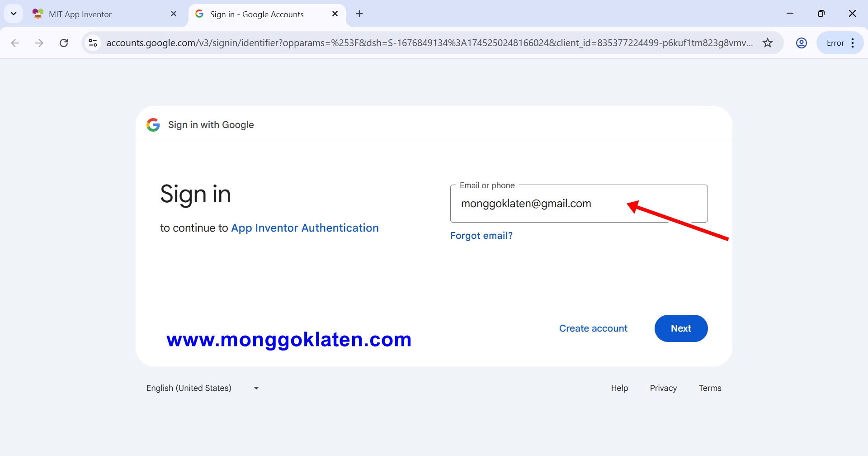Open a new browser tab
This screenshot has width=868, height=456.
pyautogui.click(x=359, y=14)
